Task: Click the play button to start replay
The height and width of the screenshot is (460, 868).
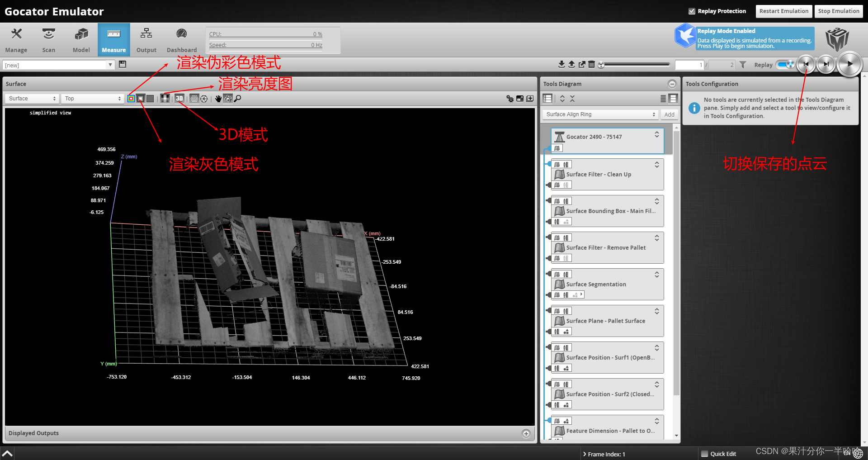Action: click(849, 64)
